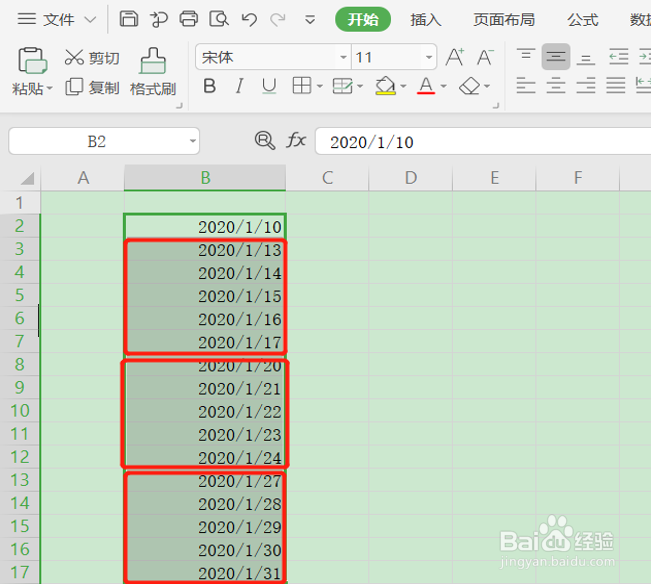Click the fx insert function icon

[x=296, y=140]
